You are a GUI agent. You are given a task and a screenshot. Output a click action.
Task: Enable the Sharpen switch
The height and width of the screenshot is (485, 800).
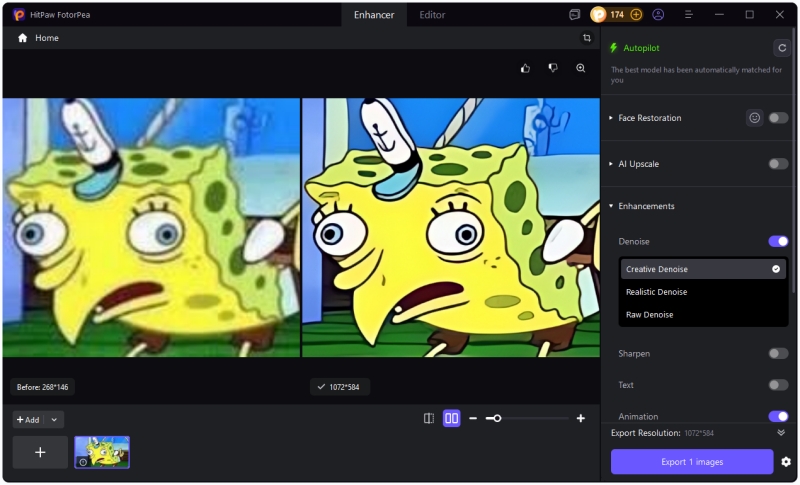click(779, 353)
